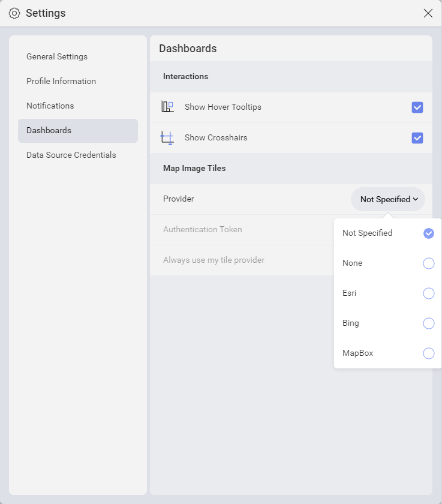442x504 pixels.
Task: Click the X to close Settings
Action: point(428,13)
